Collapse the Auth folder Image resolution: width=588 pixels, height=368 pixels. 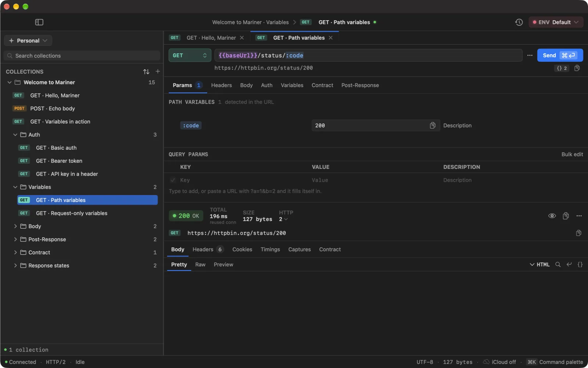tap(15, 135)
